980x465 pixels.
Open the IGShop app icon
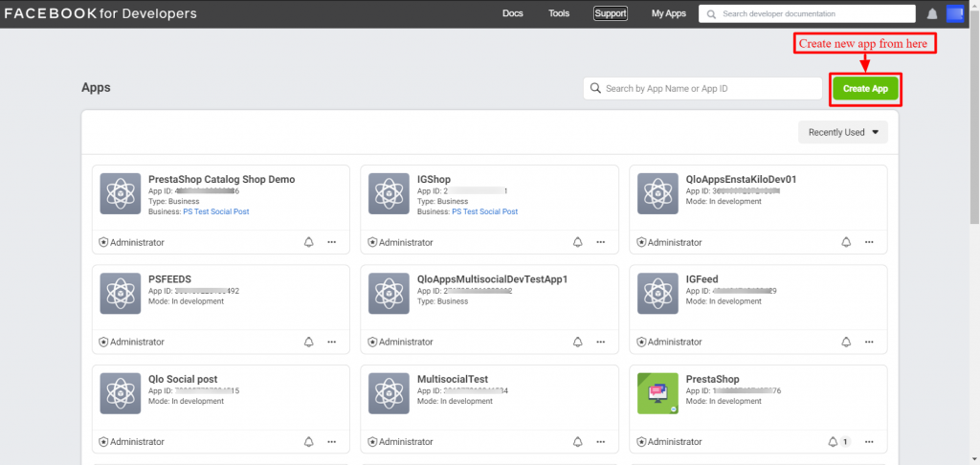coord(389,193)
